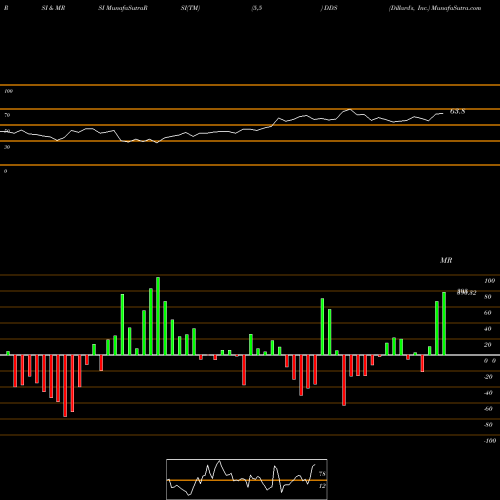Click the "SI MunafaSutraR" header label
Image resolution: width=500 pixels, height=500 pixels.
point(123,8)
